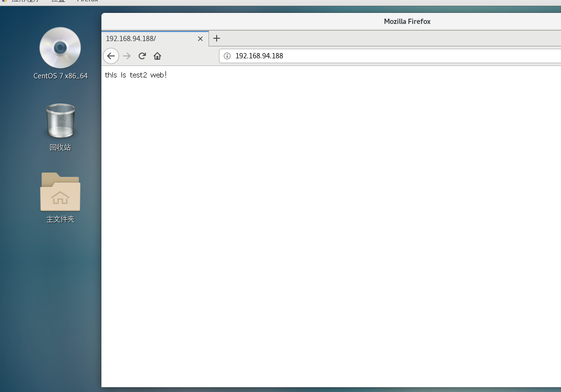
Task: Open a new tab with the plus button
Action: [217, 38]
